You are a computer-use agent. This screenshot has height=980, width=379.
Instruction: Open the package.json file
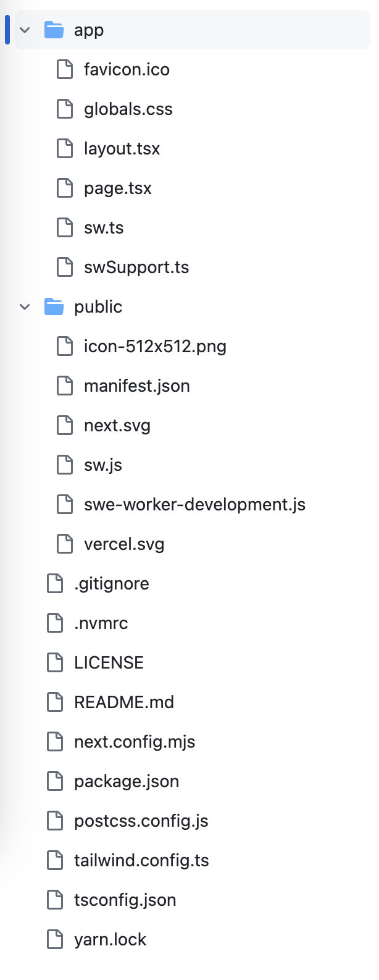pos(126,781)
